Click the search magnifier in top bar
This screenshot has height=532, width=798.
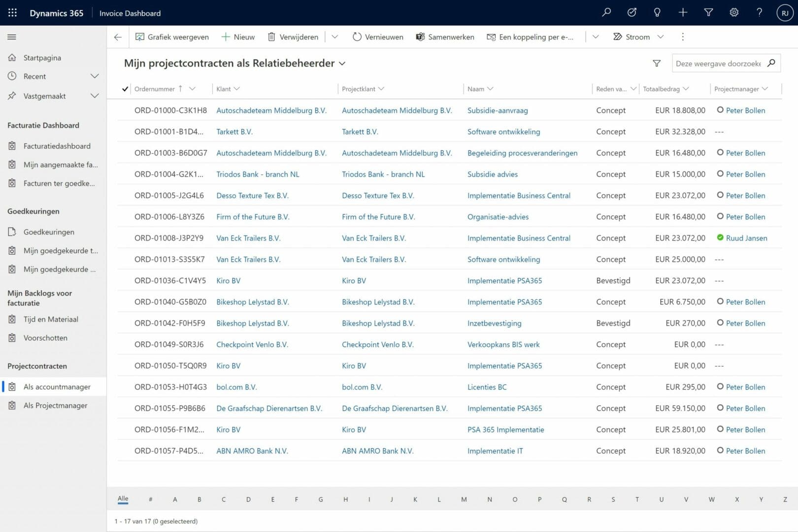coord(606,13)
